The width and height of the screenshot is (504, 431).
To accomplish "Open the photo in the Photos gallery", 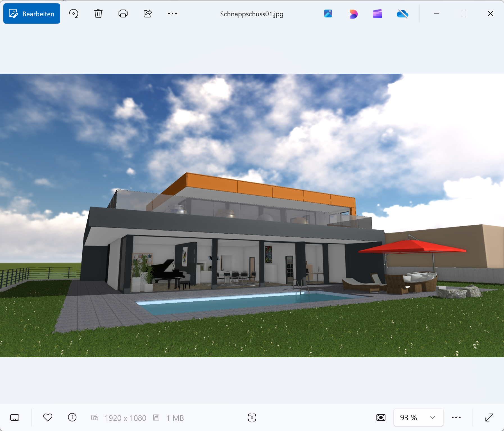I will [x=328, y=13].
